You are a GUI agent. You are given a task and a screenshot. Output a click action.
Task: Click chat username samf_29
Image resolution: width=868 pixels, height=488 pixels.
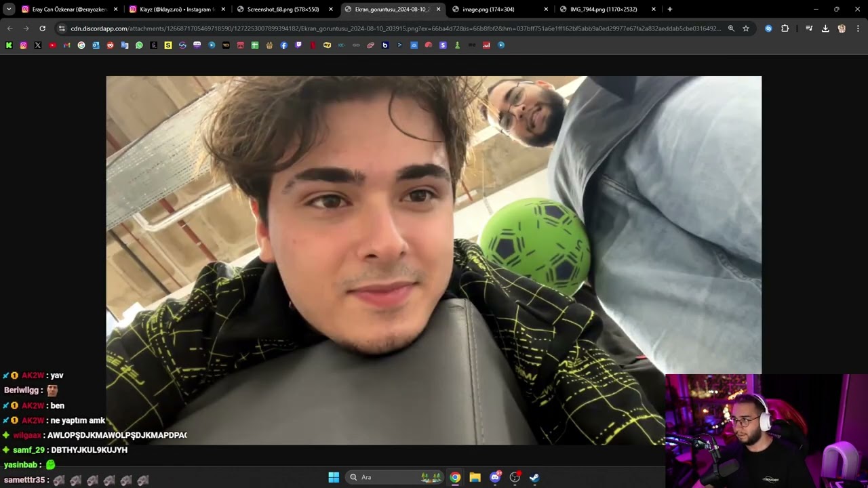click(28, 450)
